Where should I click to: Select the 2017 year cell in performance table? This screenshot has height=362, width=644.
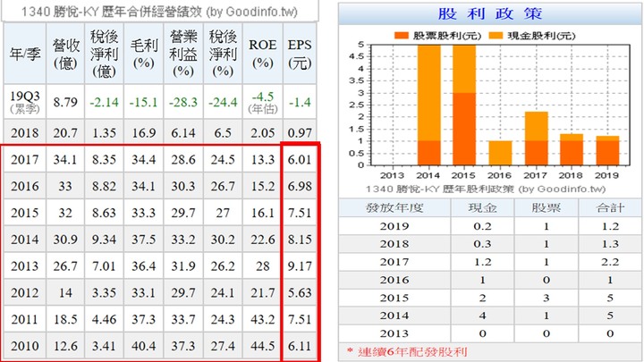pyautogui.click(x=25, y=159)
